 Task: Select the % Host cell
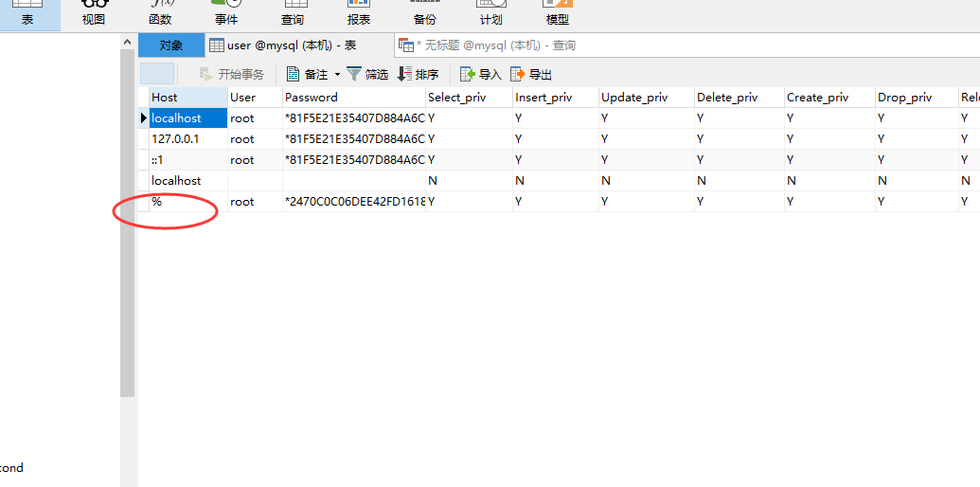pos(188,201)
